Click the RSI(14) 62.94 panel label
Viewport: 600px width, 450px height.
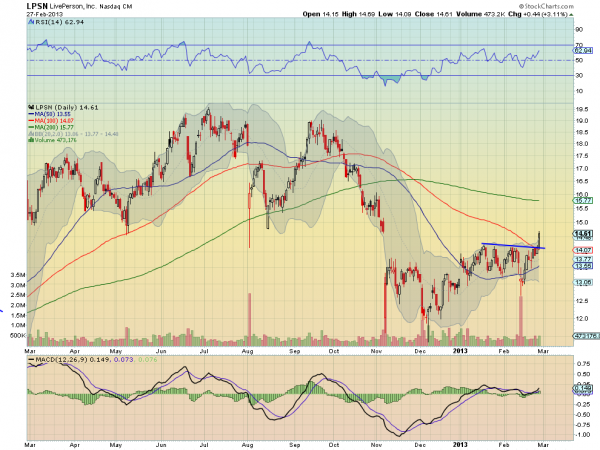(x=59, y=22)
